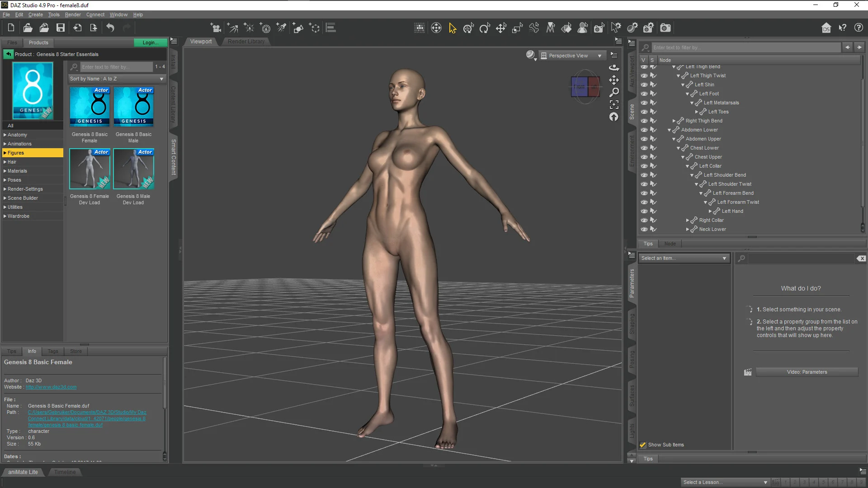
Task: Select Genesis 8 Basic Male thumbnail
Action: (x=133, y=107)
